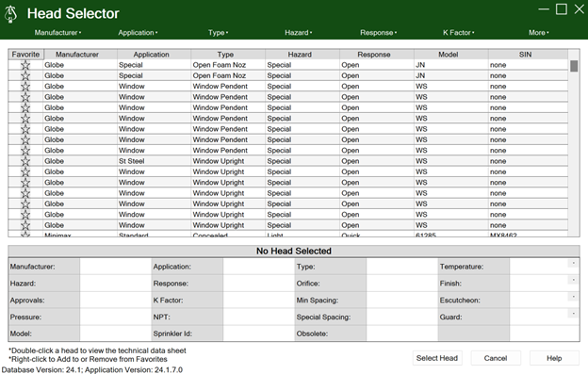The width and height of the screenshot is (588, 374).
Task: Open the K Factor filter menu
Action: pyautogui.click(x=458, y=33)
